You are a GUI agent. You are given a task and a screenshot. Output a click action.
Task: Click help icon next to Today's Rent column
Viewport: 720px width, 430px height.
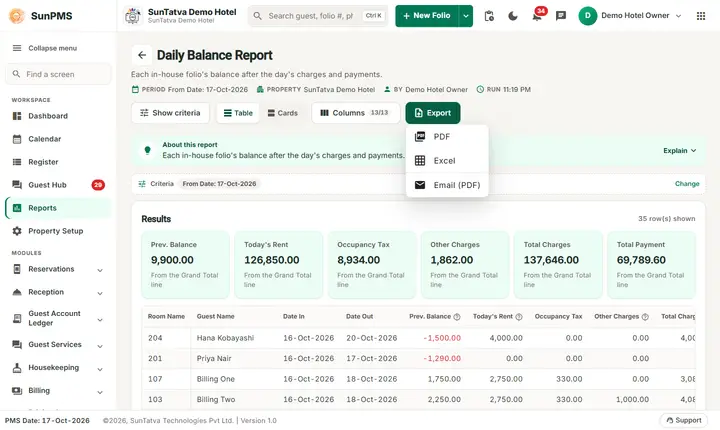[519, 317]
